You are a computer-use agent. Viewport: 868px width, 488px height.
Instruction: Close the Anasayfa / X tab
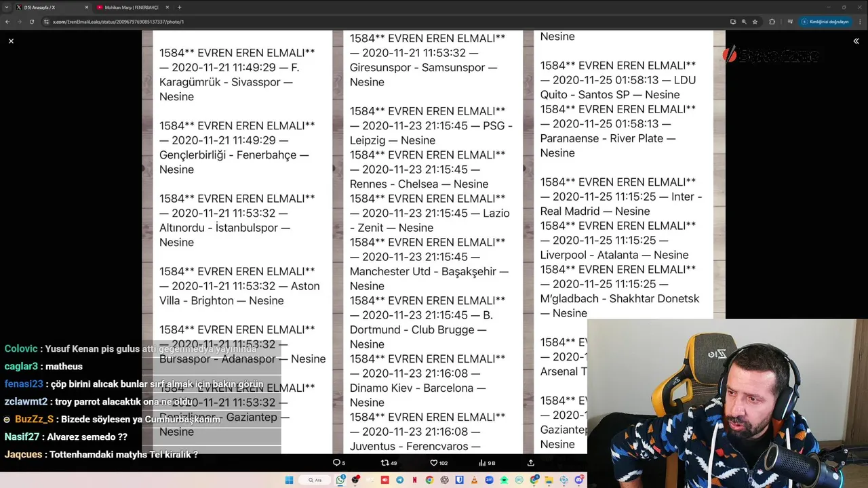click(x=86, y=7)
